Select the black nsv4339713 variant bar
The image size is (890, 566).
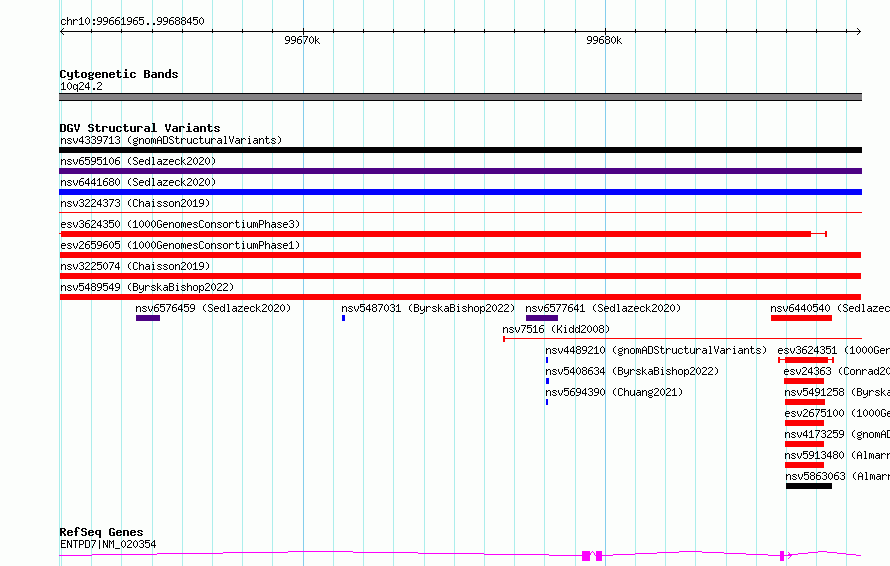[x=460, y=150]
